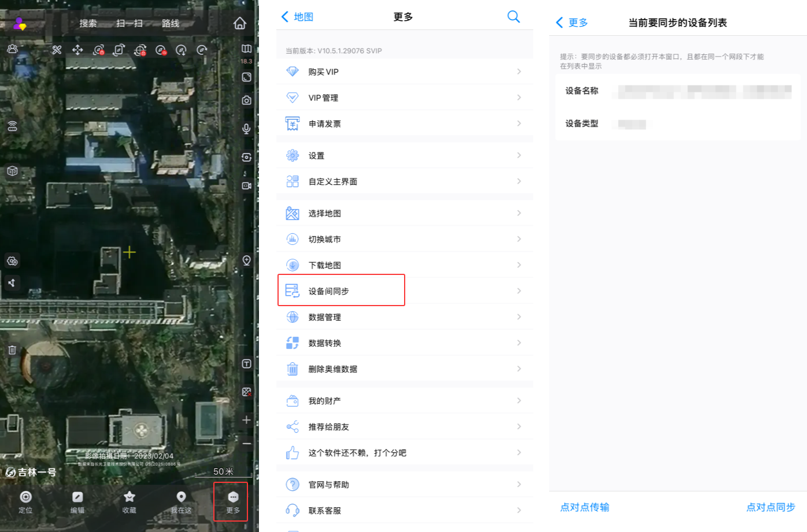The height and width of the screenshot is (532, 807).
Task: Open the 下载地图 row chevron
Action: (x=519, y=265)
